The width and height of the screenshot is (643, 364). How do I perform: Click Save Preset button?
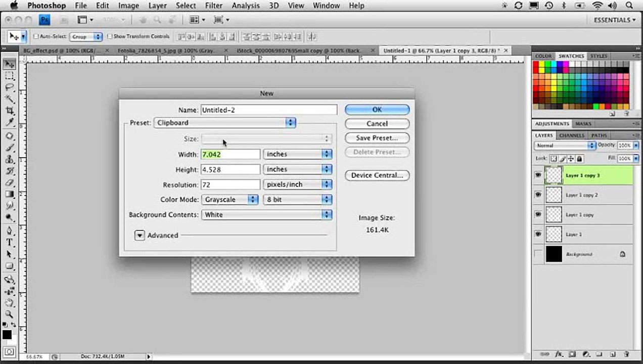tap(377, 138)
